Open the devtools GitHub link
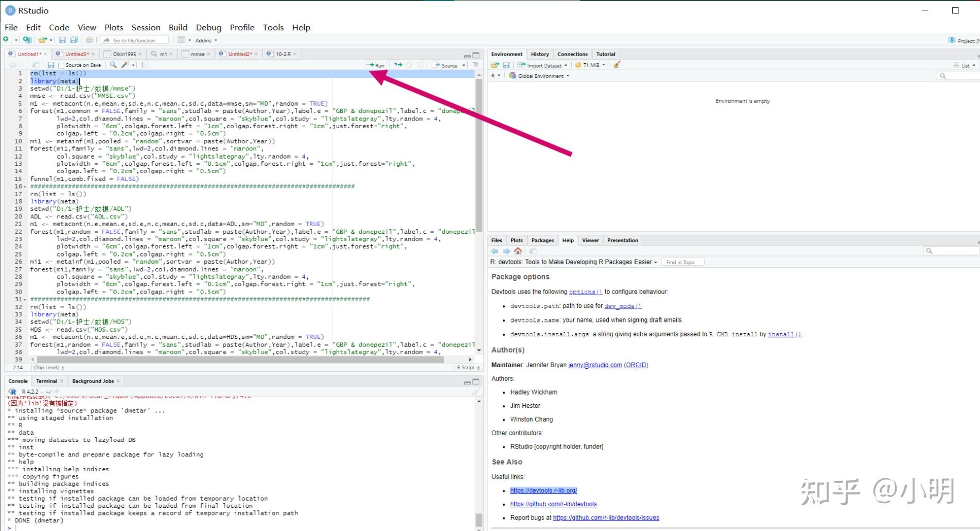Image resolution: width=980 pixels, height=531 pixels. [x=553, y=504]
